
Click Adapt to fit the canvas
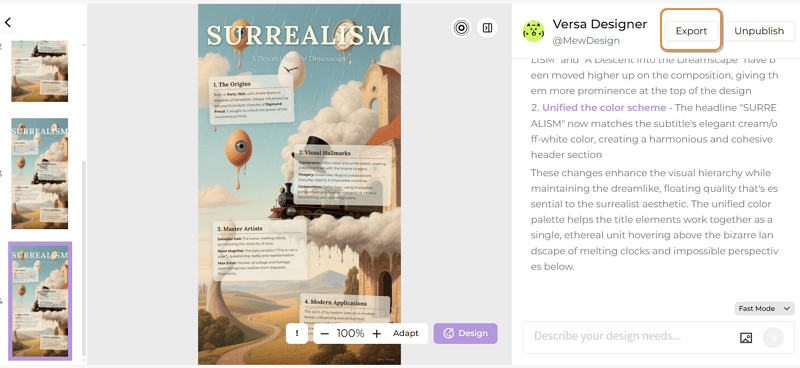pyautogui.click(x=406, y=333)
